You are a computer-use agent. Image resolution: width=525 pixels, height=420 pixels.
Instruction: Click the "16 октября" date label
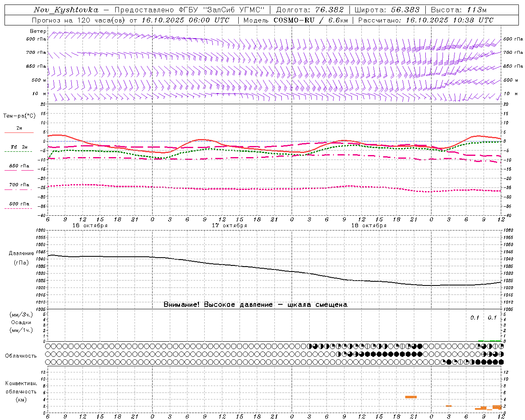pyautogui.click(x=90, y=226)
